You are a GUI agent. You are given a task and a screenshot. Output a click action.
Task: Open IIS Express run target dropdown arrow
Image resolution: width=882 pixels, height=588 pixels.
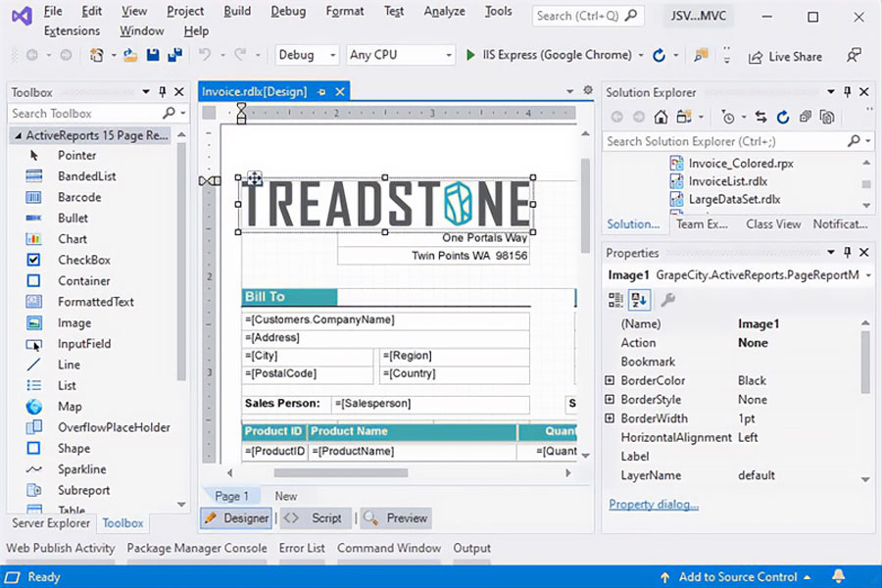point(641,55)
